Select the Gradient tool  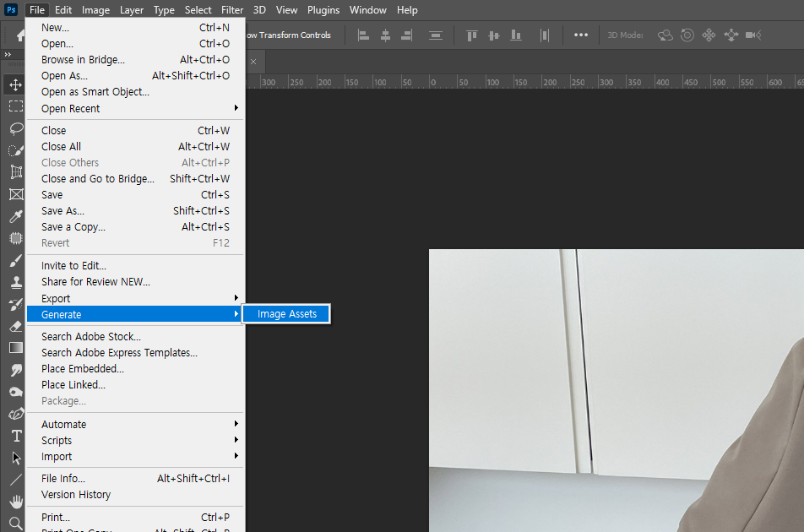click(15, 348)
